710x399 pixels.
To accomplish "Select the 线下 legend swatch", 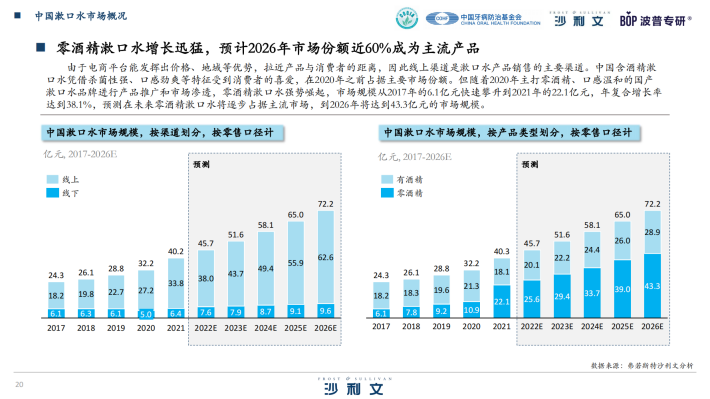I will click(53, 193).
